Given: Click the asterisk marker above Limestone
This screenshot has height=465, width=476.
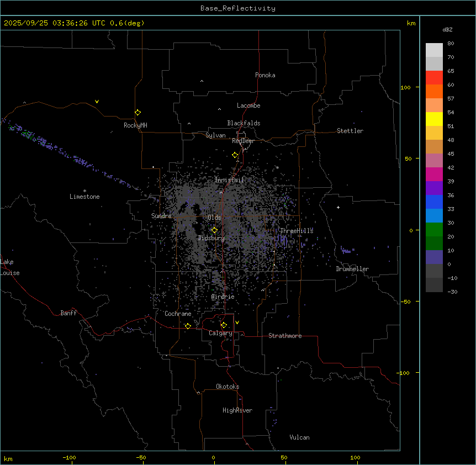Looking at the screenshot, I should (84, 191).
